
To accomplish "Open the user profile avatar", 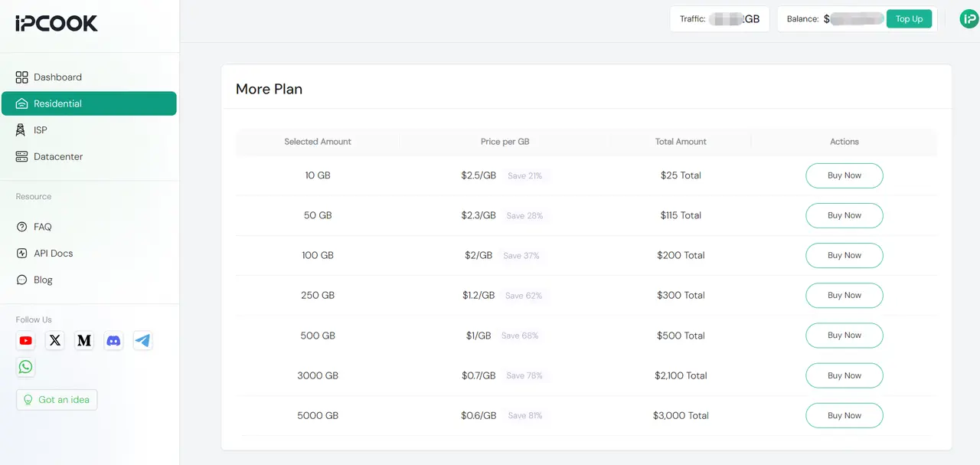I will pyautogui.click(x=969, y=18).
